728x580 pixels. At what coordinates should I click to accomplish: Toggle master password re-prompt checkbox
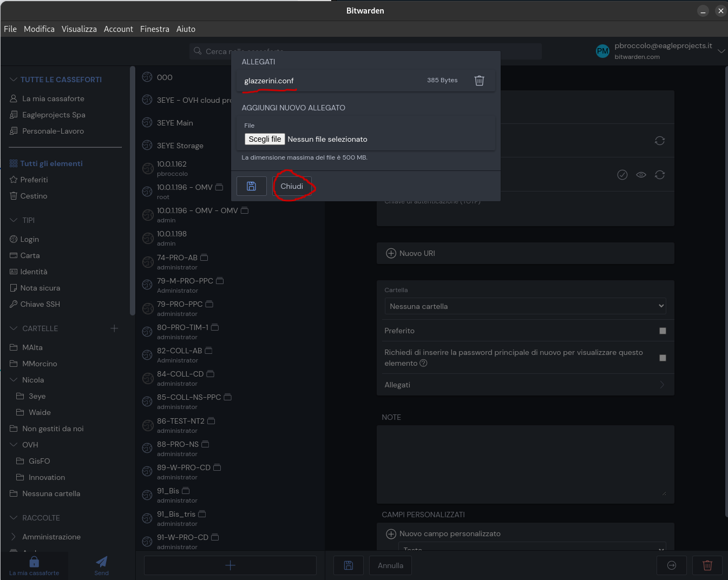coord(663,358)
